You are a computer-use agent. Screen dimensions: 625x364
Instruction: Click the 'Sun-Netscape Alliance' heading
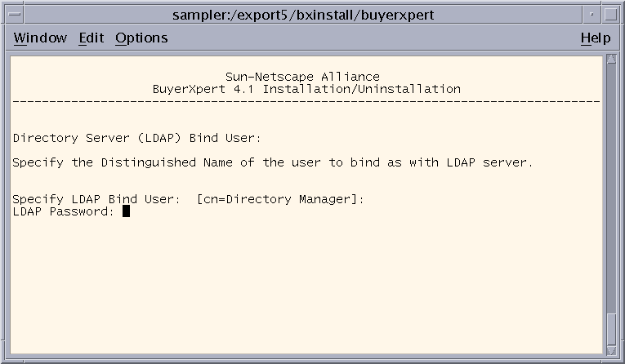click(302, 77)
